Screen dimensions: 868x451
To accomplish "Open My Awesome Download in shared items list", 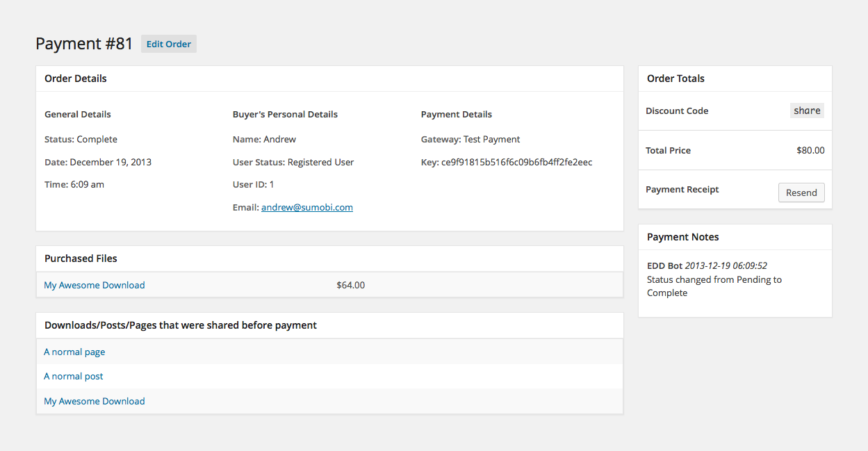I will tap(95, 401).
